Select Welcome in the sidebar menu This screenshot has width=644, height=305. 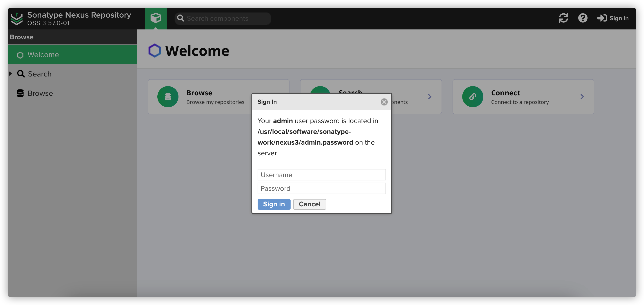43,55
